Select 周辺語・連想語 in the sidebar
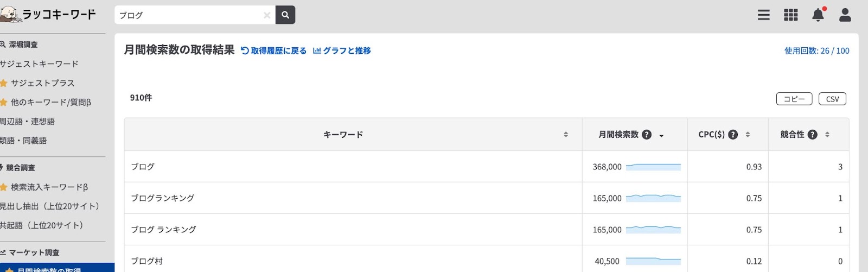Image resolution: width=868 pixels, height=272 pixels. [27, 122]
